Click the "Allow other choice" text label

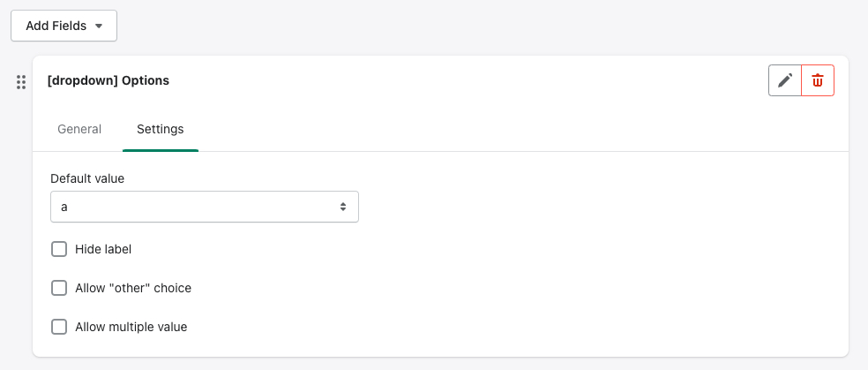(x=133, y=288)
